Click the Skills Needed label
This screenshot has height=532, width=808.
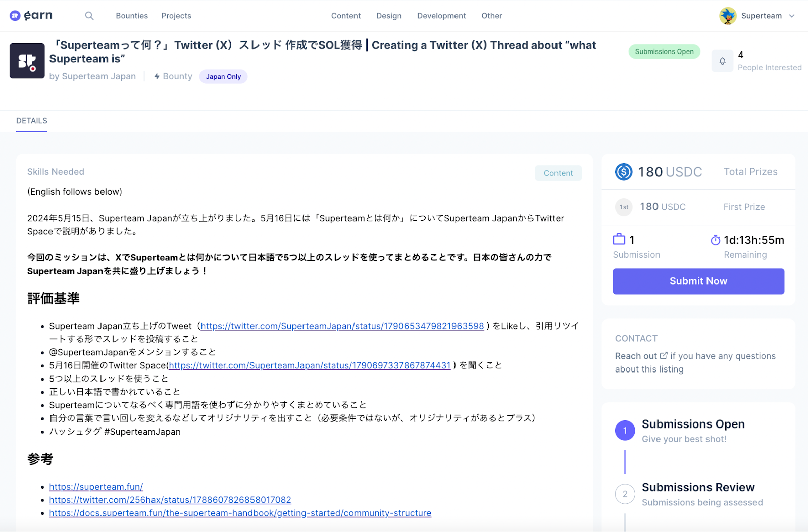coord(56,172)
